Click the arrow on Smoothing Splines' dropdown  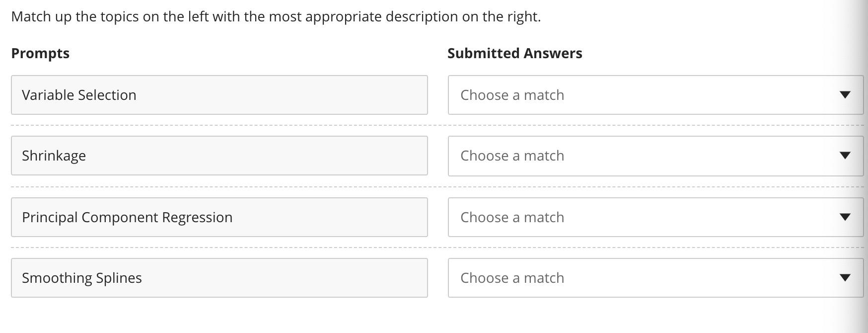click(x=844, y=278)
